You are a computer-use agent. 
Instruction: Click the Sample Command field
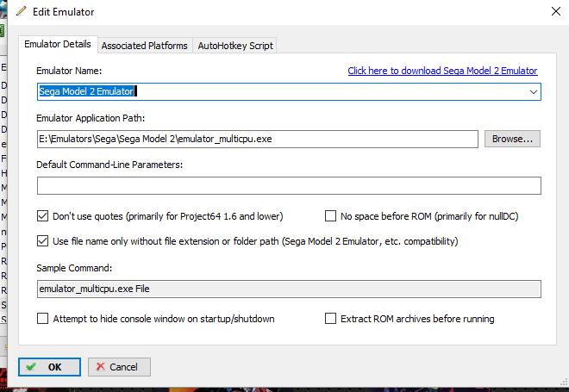pyautogui.click(x=289, y=289)
